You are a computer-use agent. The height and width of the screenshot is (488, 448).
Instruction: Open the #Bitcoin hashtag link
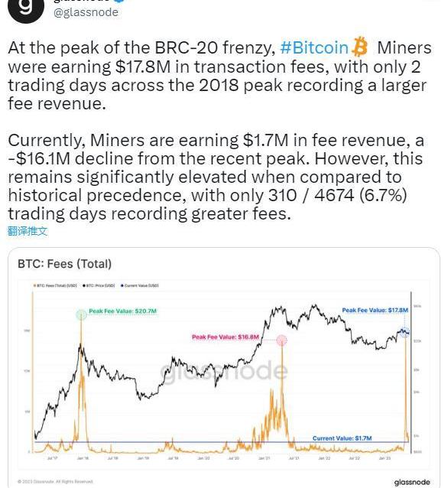[x=314, y=48]
